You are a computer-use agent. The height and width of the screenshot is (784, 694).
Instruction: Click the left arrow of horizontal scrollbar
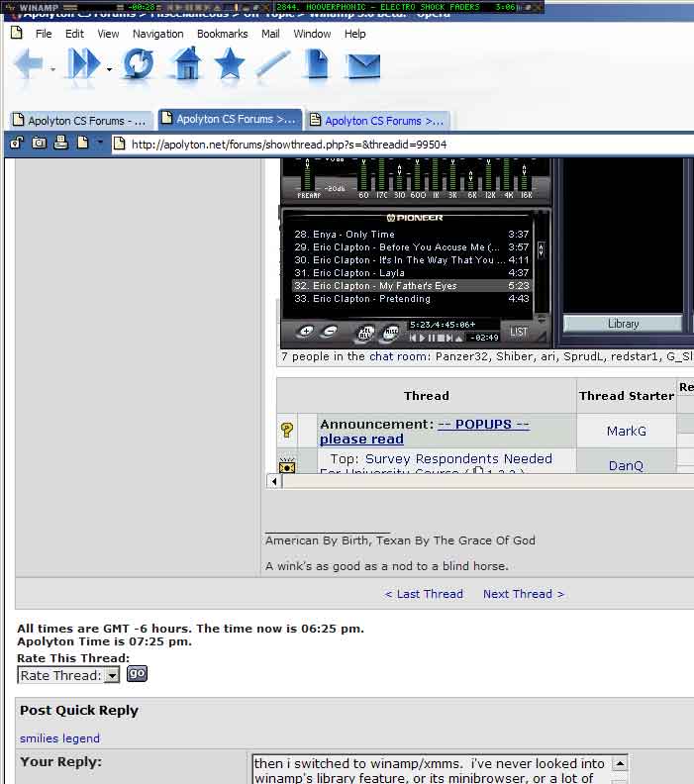(x=274, y=481)
